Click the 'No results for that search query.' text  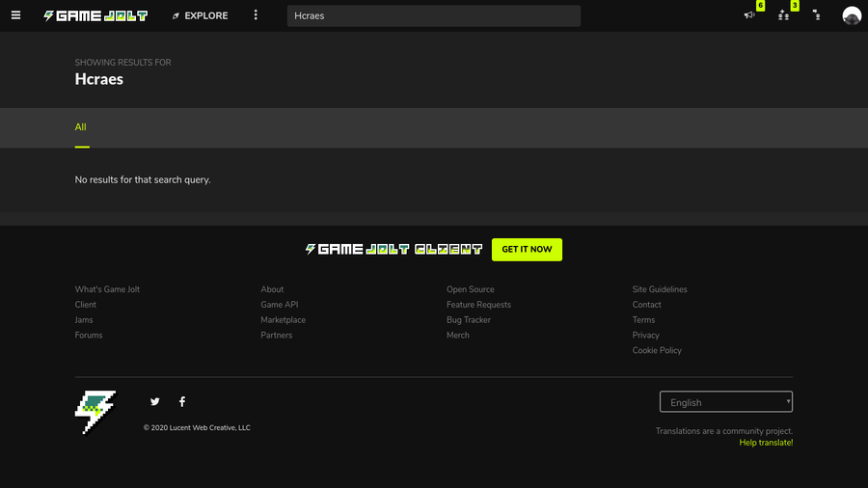point(143,179)
